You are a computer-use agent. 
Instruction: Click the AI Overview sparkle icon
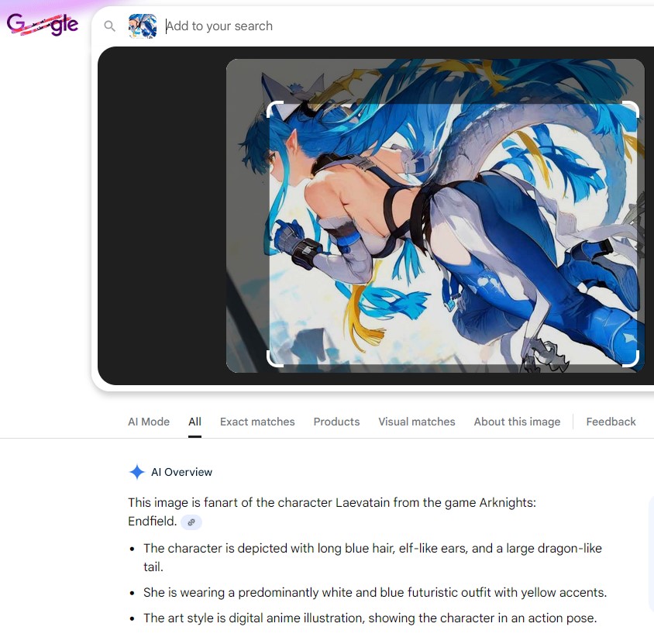tap(137, 472)
